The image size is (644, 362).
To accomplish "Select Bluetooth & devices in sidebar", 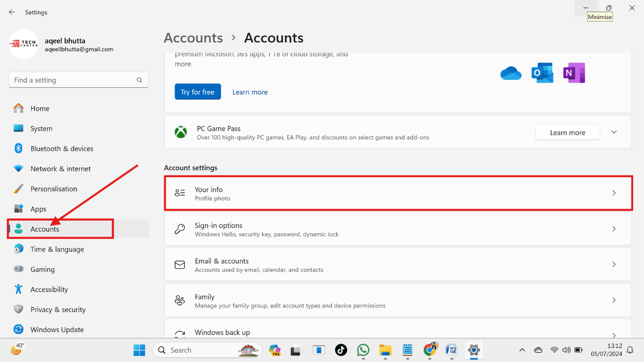I will [62, 149].
